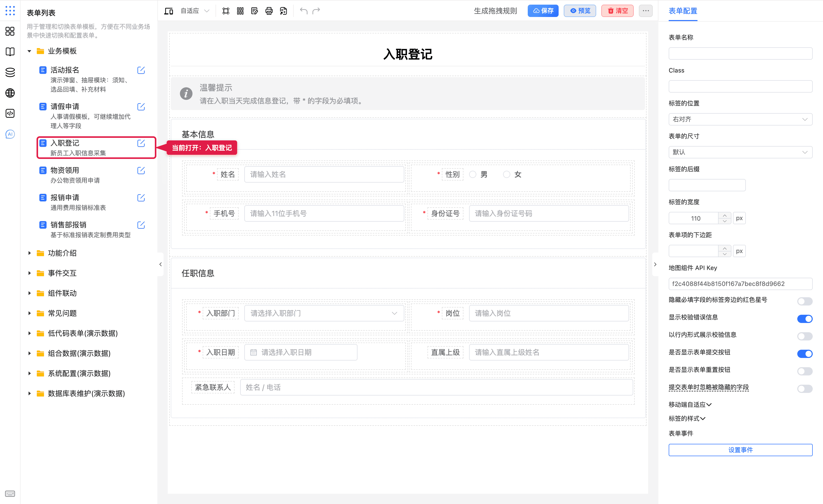Open the components grid sidebar icon

pos(10,31)
